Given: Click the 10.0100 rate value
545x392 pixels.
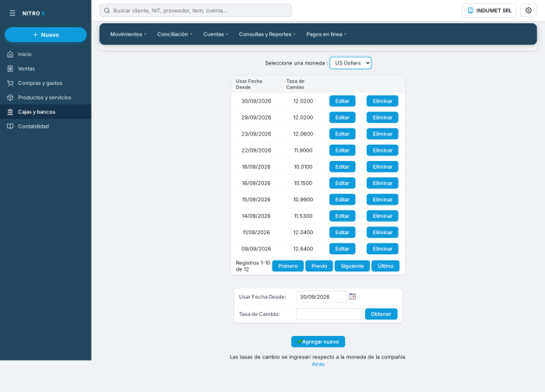Looking at the screenshot, I should 303,166.
